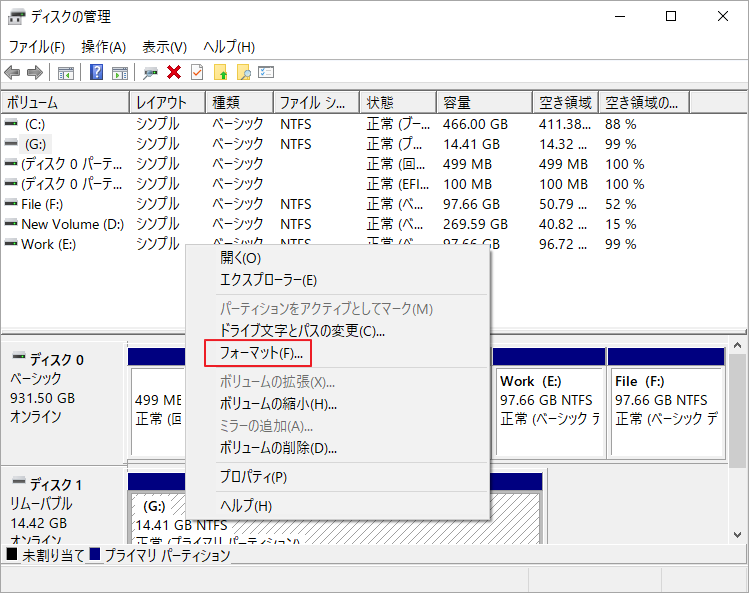Choose プロパティ(P) in context menu
The width and height of the screenshot is (749, 593).
(x=337, y=477)
